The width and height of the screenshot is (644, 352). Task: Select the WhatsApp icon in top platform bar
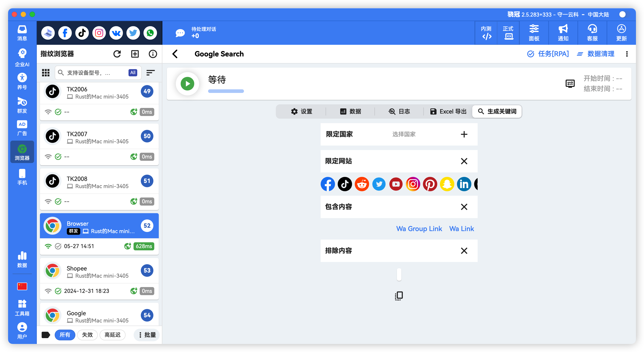click(x=150, y=33)
